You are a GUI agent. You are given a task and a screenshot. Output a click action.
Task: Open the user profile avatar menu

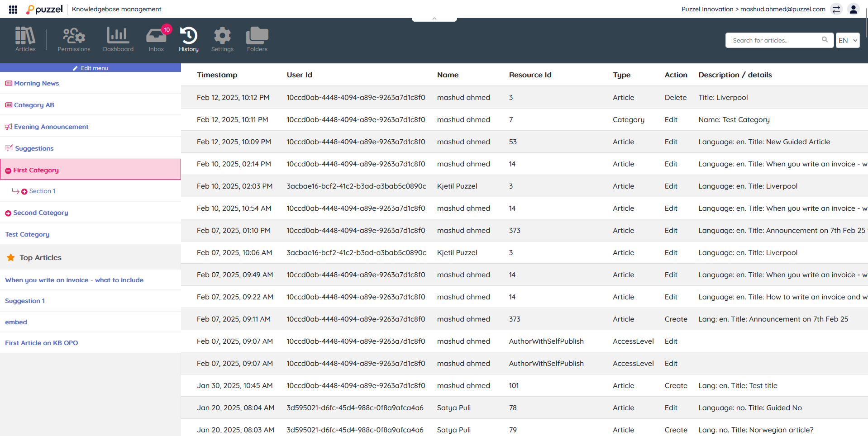coord(854,9)
